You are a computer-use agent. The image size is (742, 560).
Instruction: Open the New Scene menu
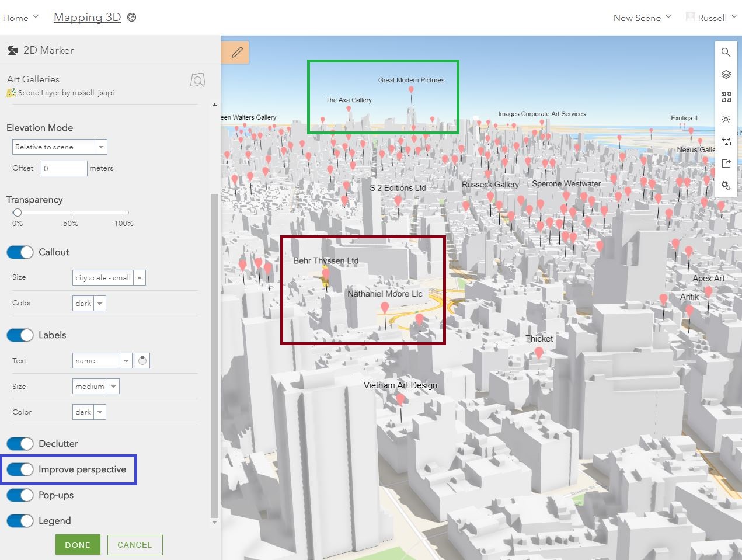642,18
